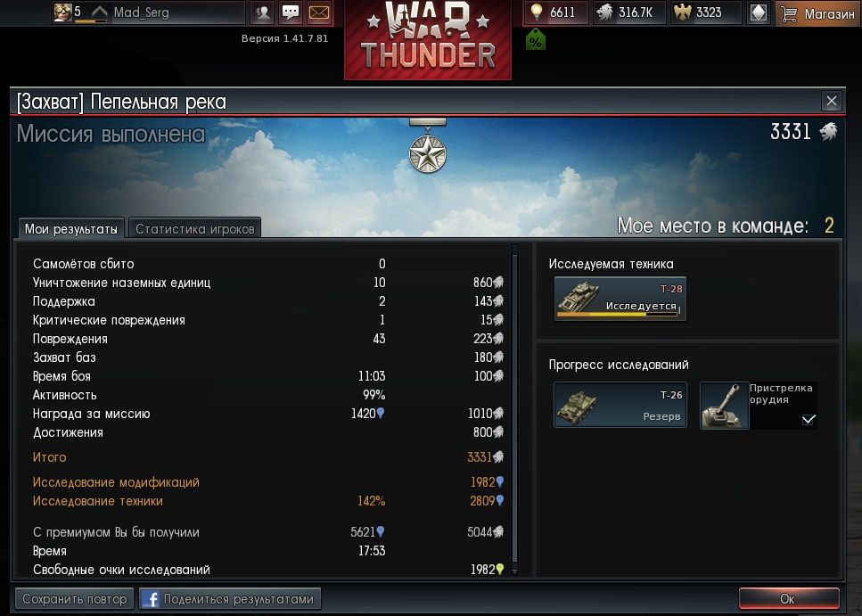Click the award medal star in the banner

tap(427, 152)
